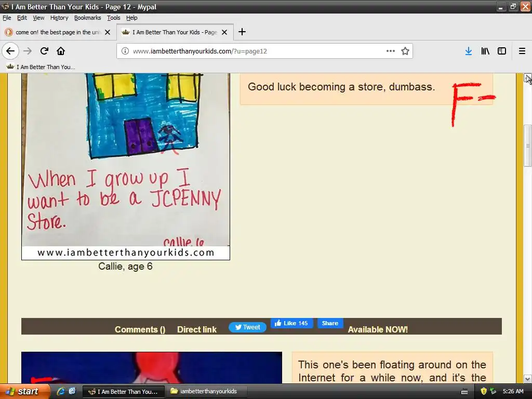Viewport: 532px width, 399px height.
Task: Click the Facebook Like 145 button
Action: 292,323
